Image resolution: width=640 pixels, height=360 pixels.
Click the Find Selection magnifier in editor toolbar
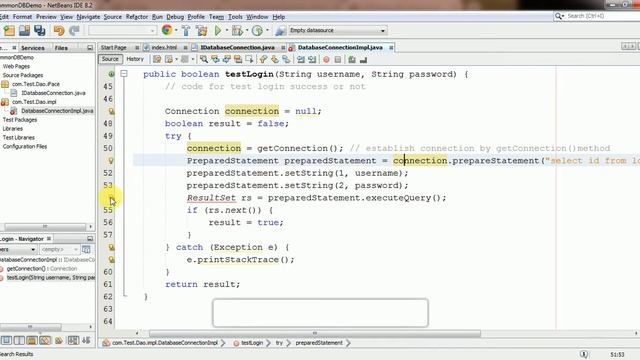[203, 60]
